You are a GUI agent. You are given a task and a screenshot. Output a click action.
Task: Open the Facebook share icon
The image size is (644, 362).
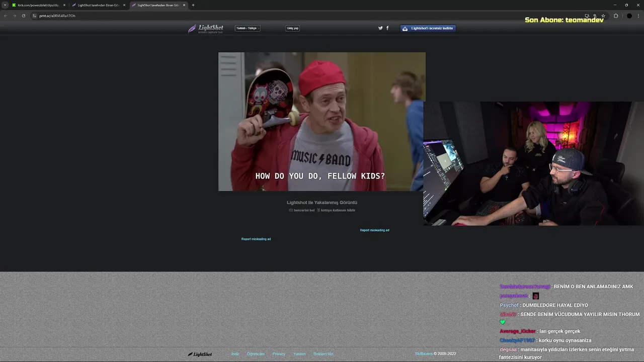(387, 28)
